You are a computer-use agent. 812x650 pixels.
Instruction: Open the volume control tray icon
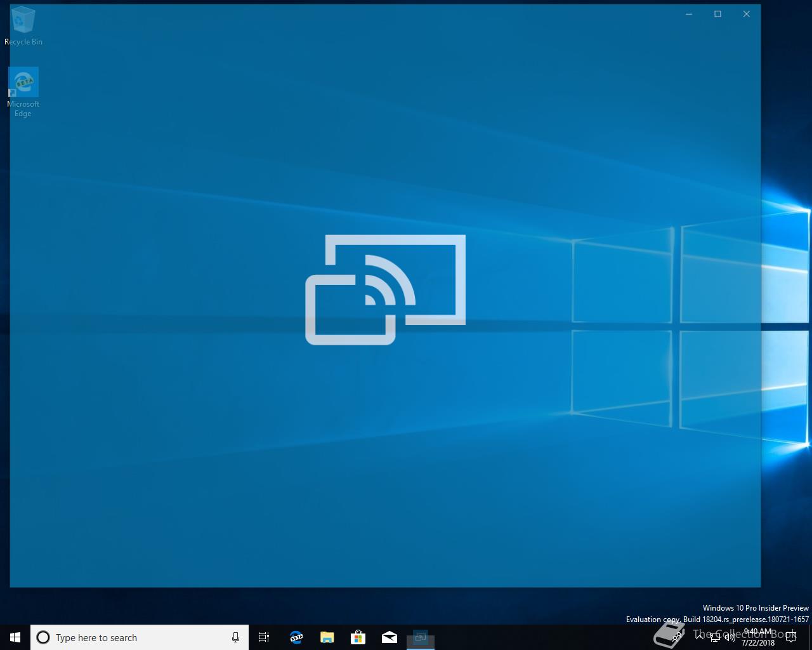coord(730,637)
